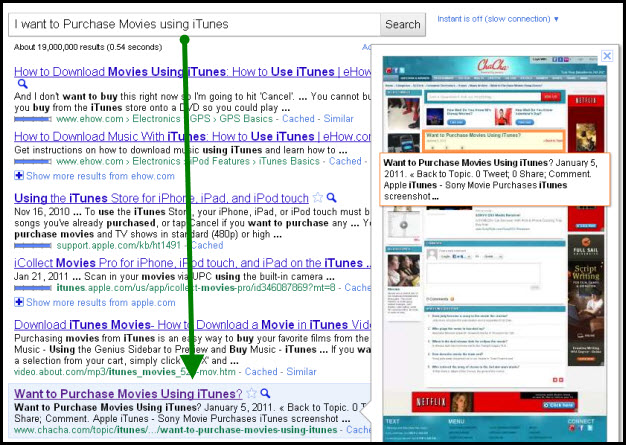Click magnifier preview icon under first eHow result
The image size is (626, 445).
23,84
